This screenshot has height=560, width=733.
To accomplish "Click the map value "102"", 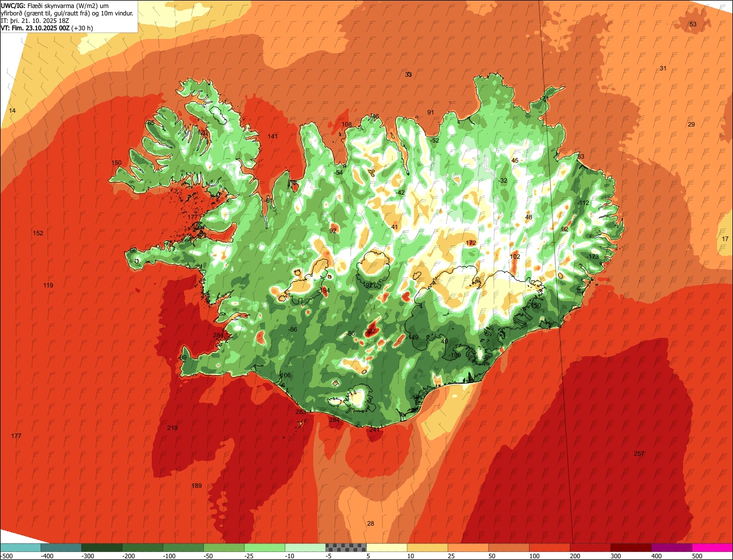I will [515, 257].
